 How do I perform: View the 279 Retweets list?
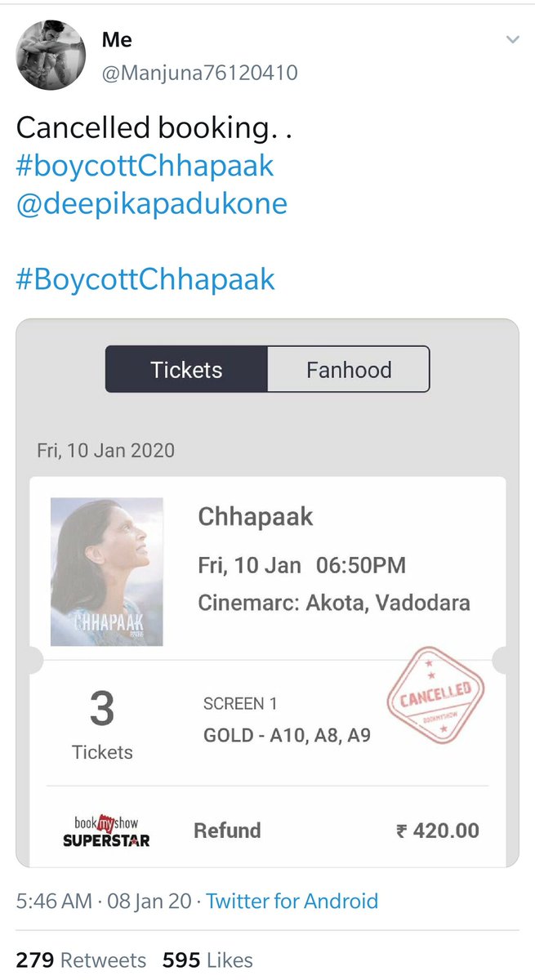click(81, 960)
